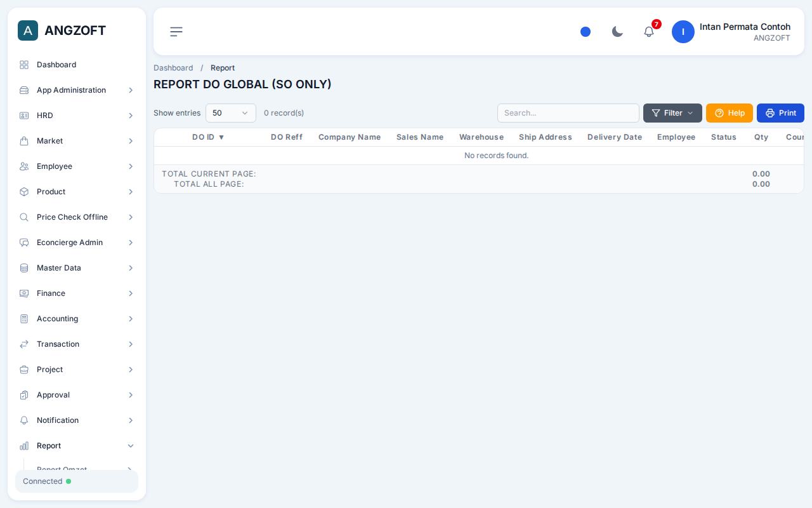Open the Approval menu item

pyautogui.click(x=77, y=395)
